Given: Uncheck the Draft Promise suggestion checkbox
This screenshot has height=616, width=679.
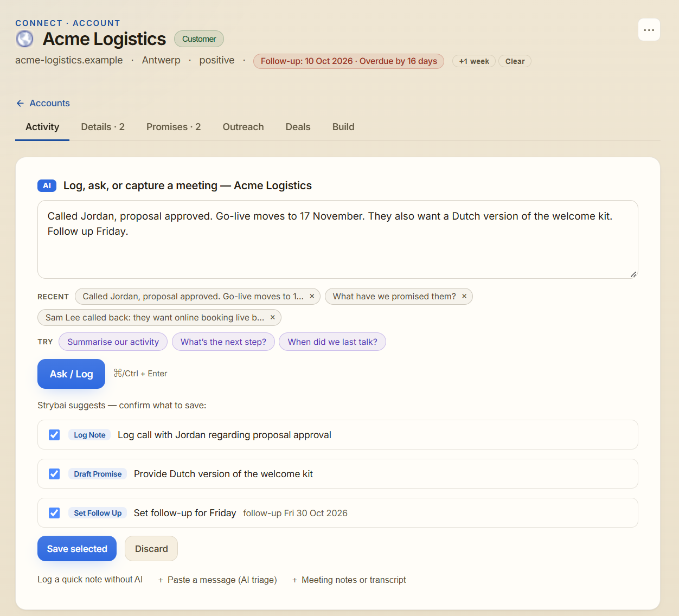Looking at the screenshot, I should coord(54,474).
